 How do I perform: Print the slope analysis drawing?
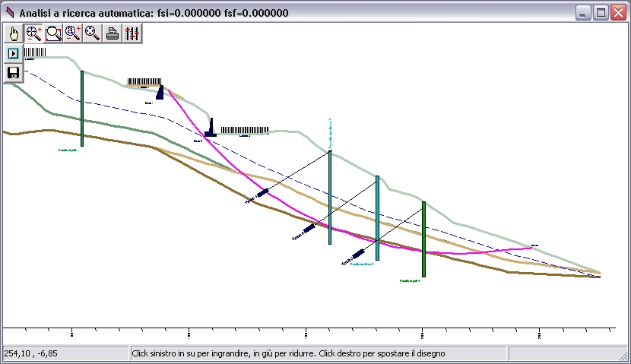click(x=113, y=33)
